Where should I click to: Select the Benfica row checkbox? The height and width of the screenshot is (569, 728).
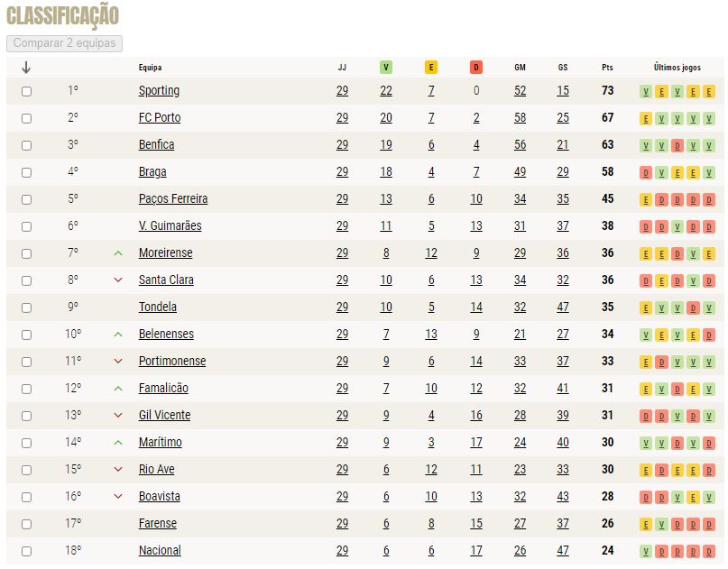[26, 145]
